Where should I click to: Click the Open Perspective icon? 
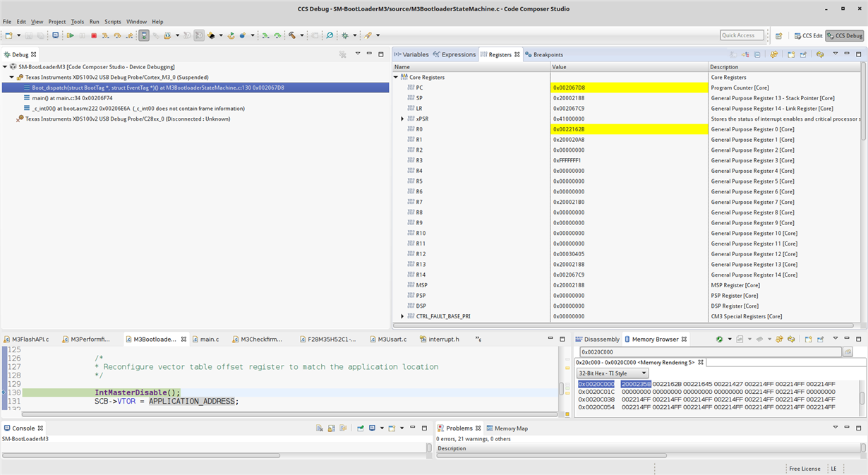[x=778, y=35]
